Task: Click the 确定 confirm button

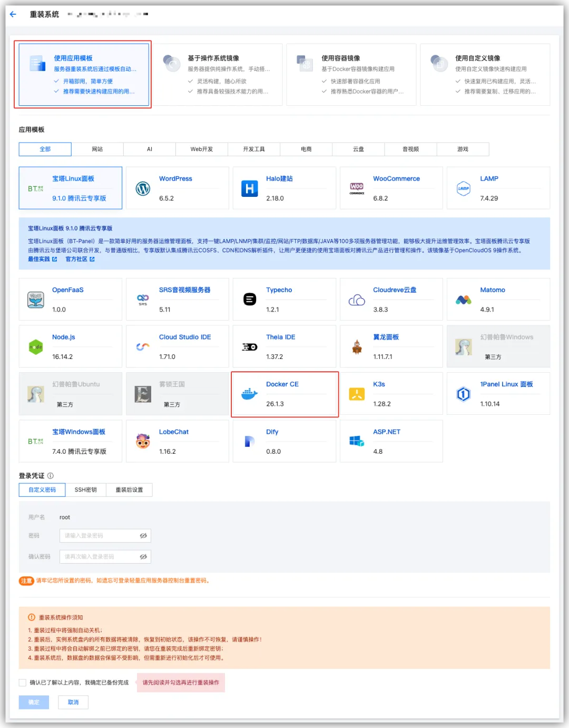Action: click(34, 702)
